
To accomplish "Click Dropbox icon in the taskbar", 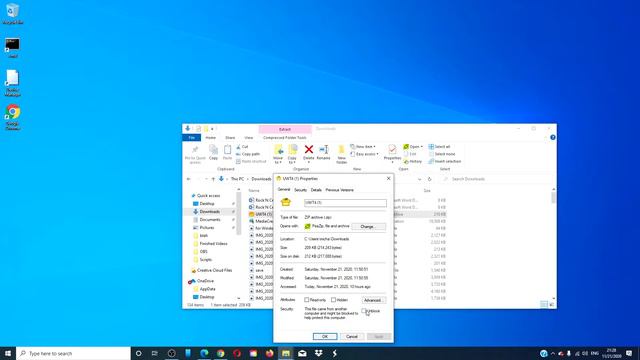I will point(318,353).
